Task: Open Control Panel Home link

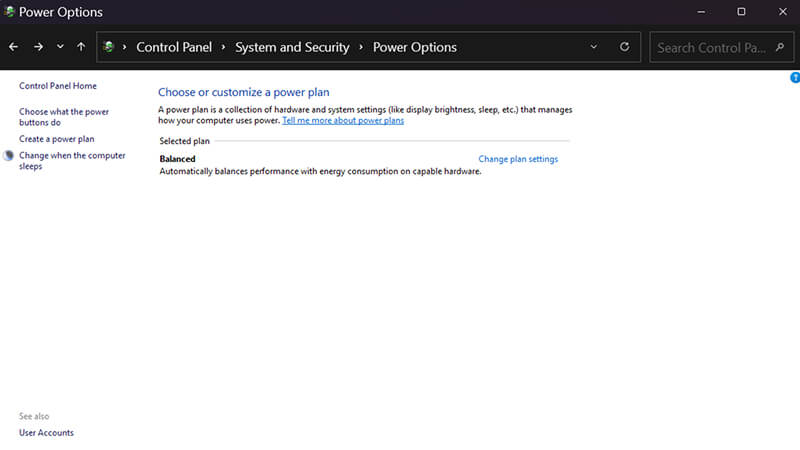Action: click(58, 86)
